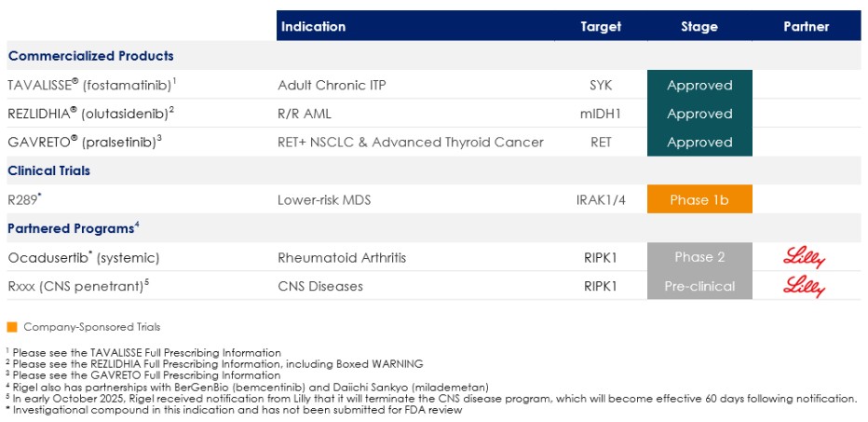Click the Lilly logo in the Ocadusertib row

point(805,258)
